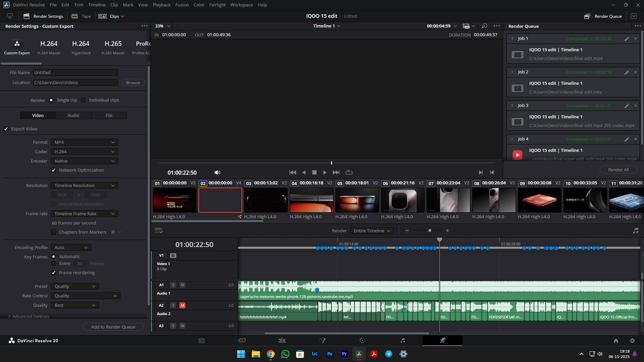
Task: Switch to the Audio tab
Action: click(73, 115)
